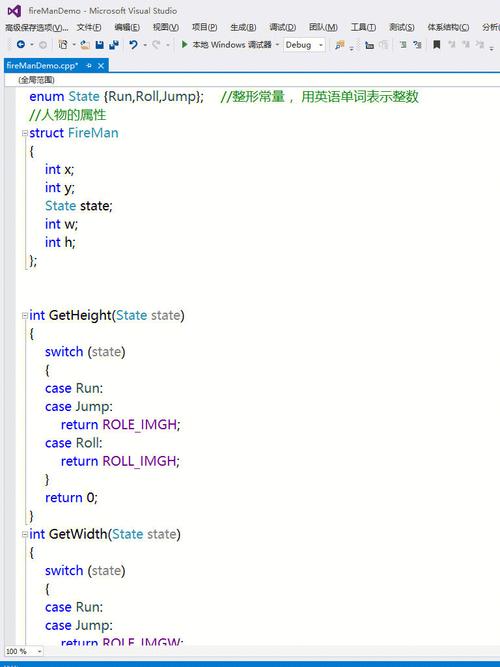Open the undo history dropdown arrow
This screenshot has height=667, width=500.
click(145, 44)
